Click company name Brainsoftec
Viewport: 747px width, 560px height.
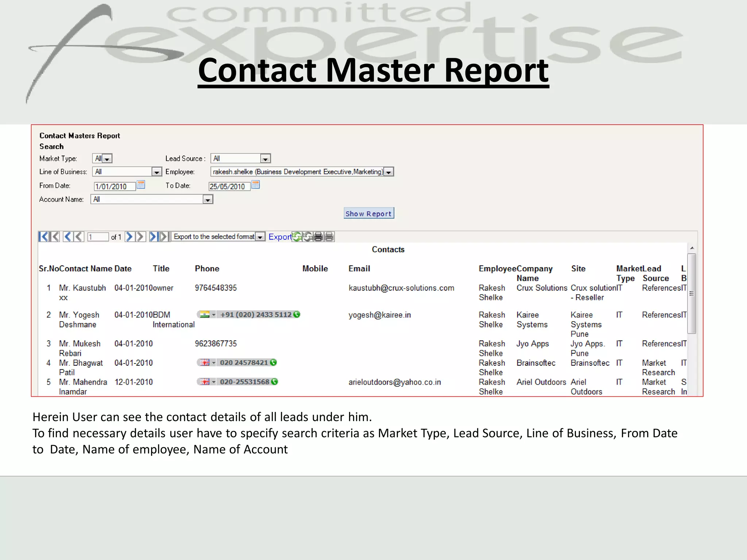coord(536,363)
